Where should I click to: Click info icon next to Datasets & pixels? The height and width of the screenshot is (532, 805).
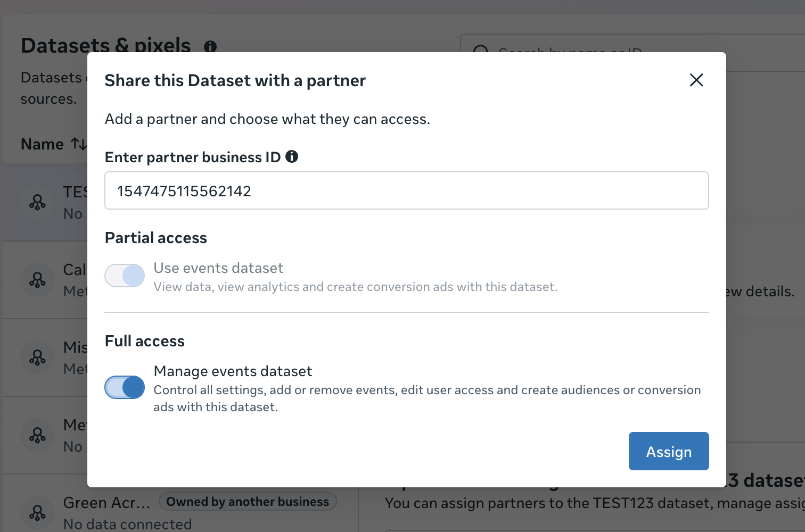(210, 47)
